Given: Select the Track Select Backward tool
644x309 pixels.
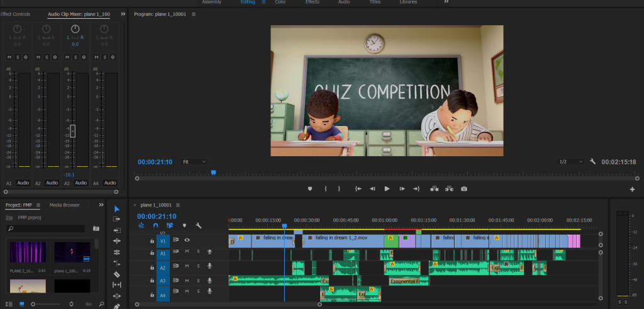Looking at the screenshot, I should point(116,230).
